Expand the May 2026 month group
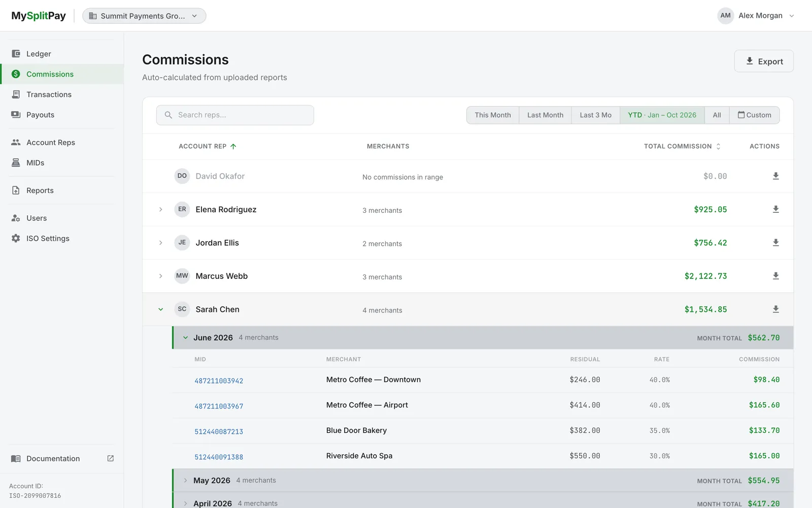 click(185, 481)
